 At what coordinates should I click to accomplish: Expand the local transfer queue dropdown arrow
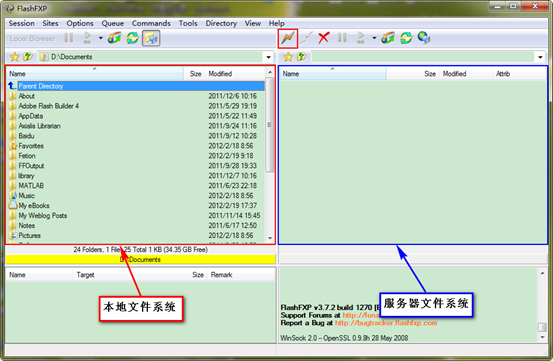[101, 38]
